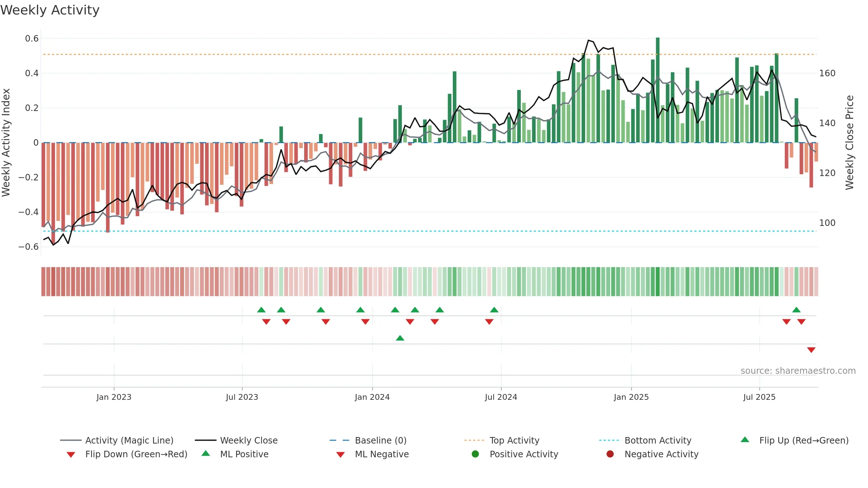Viewport: 868px width, 488px height.
Task: Toggle Flip Up (Red→Green) legend entry
Action: pos(795,440)
